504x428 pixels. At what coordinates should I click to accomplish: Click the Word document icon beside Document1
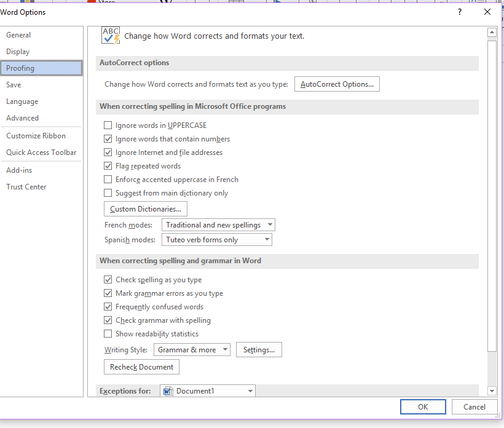167,391
